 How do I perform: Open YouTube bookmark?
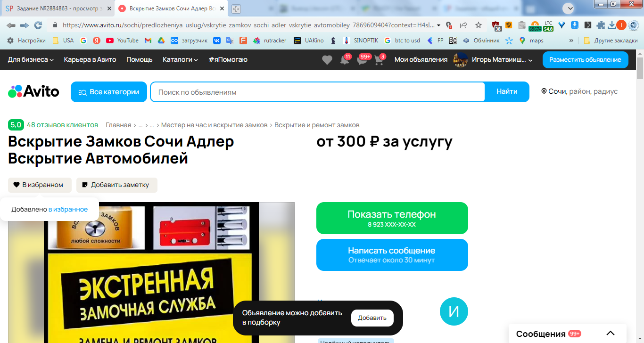point(122,41)
